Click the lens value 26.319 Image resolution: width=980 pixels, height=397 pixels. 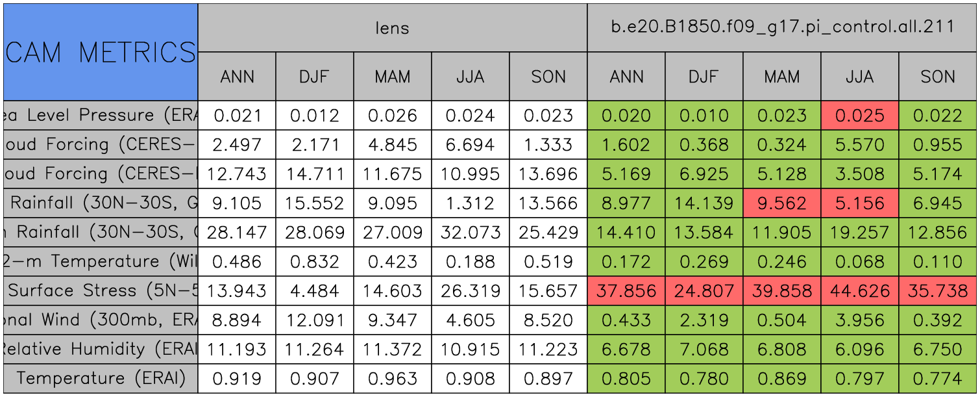[x=471, y=290]
